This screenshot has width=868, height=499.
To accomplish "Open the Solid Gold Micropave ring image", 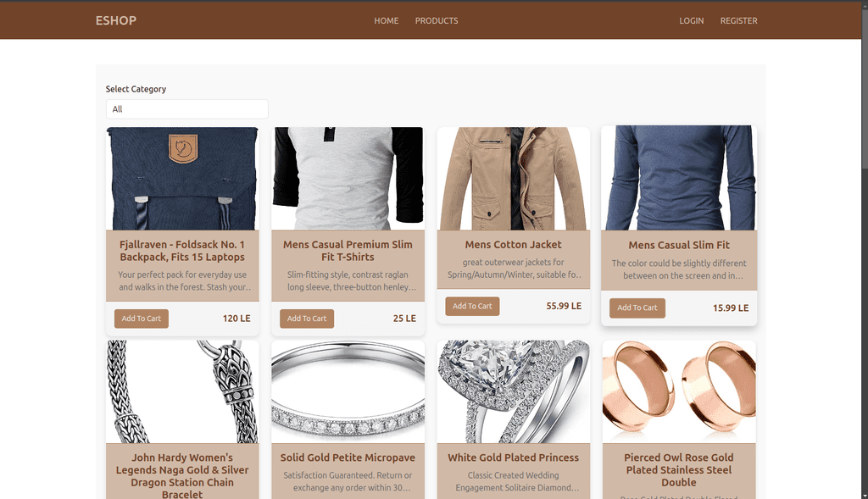I will [348, 391].
